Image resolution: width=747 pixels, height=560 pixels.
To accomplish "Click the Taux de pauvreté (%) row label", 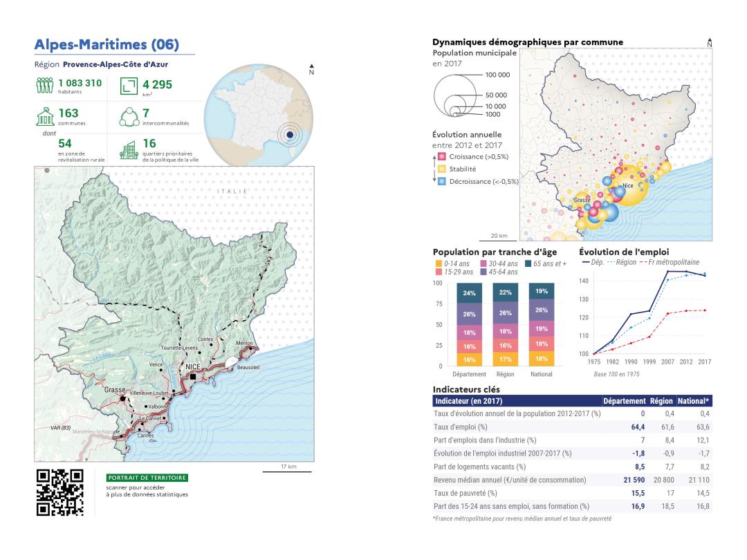I will click(465, 494).
